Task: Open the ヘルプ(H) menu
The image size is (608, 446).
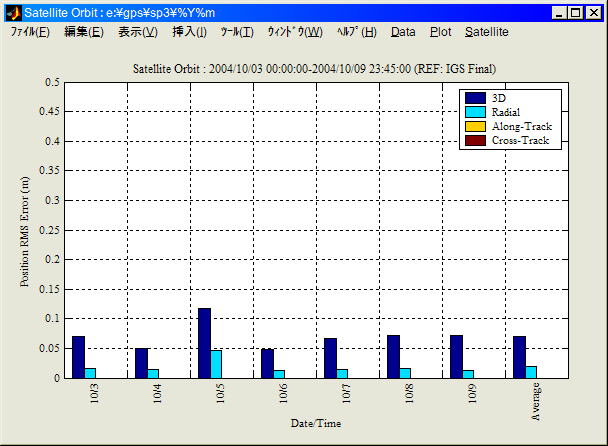Action: (357, 32)
